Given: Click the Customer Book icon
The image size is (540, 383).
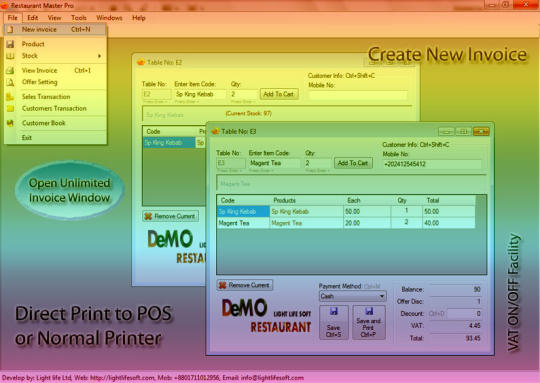Looking at the screenshot, I should click(10, 123).
